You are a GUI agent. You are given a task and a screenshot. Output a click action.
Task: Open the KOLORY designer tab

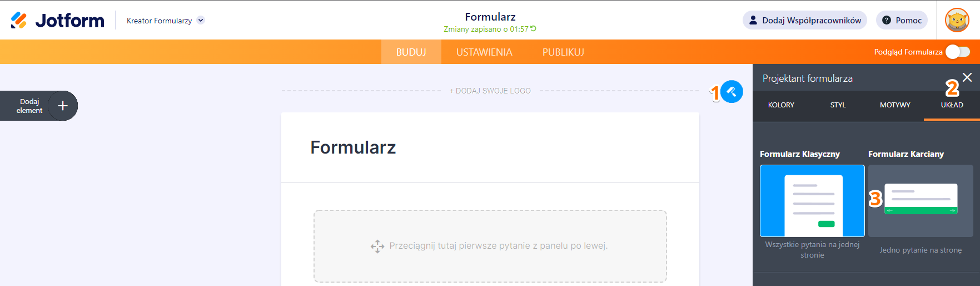pos(781,105)
